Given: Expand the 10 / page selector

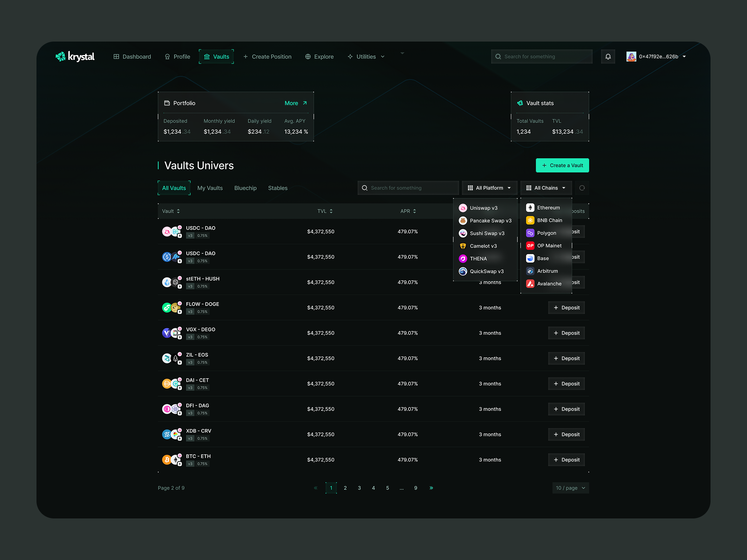Looking at the screenshot, I should [x=570, y=488].
